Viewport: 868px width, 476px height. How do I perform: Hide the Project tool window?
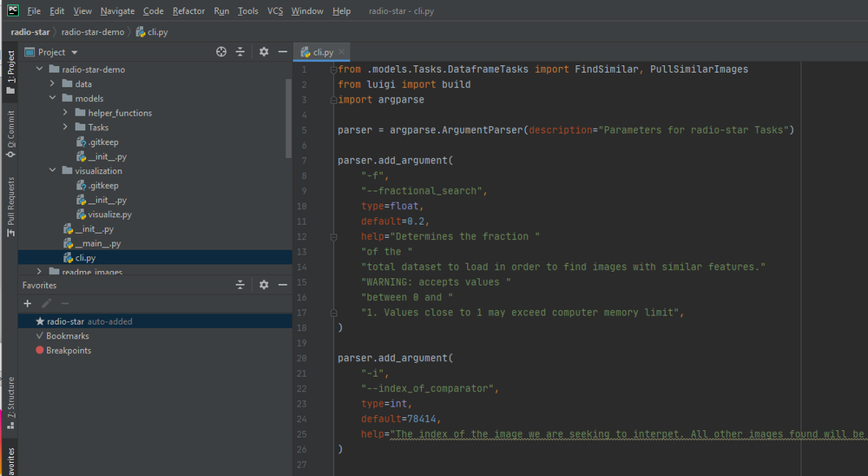[x=283, y=51]
